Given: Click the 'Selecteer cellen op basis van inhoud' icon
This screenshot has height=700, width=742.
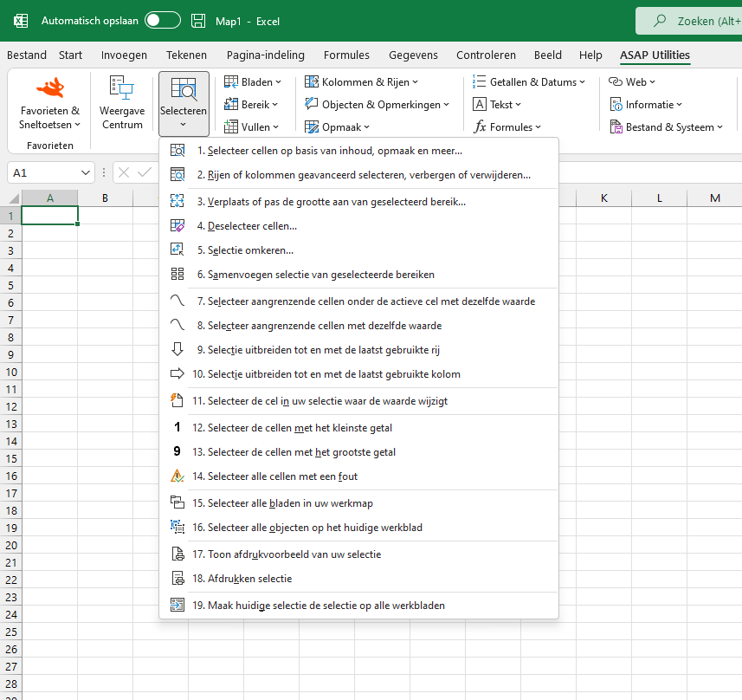Looking at the screenshot, I should (177, 151).
